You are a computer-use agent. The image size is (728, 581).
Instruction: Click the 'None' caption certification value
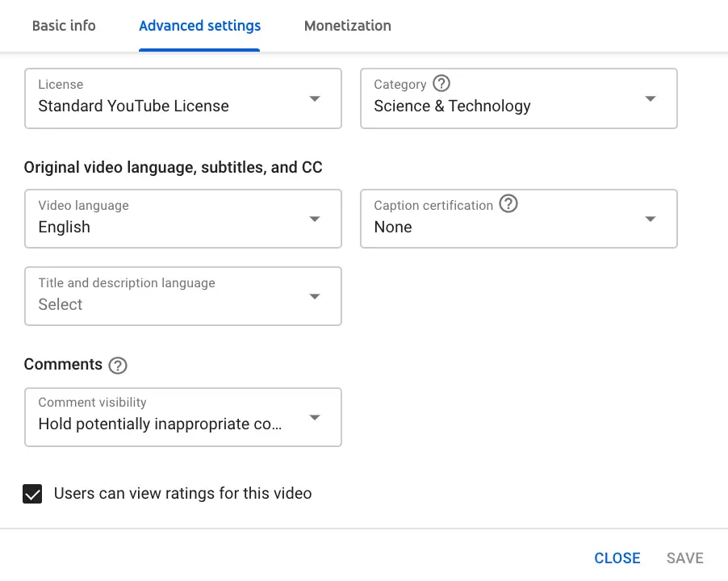point(393,228)
